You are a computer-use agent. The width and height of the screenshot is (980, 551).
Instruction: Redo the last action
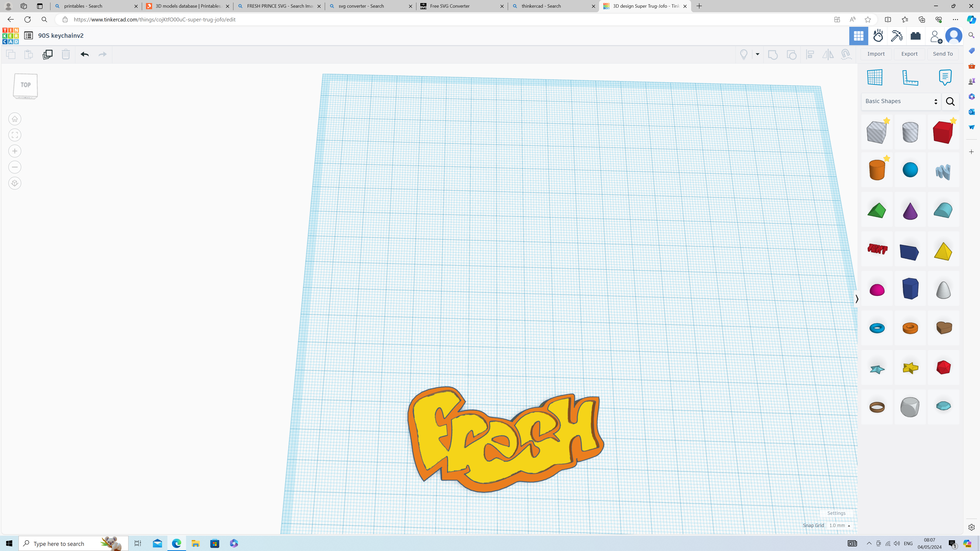[x=102, y=54]
